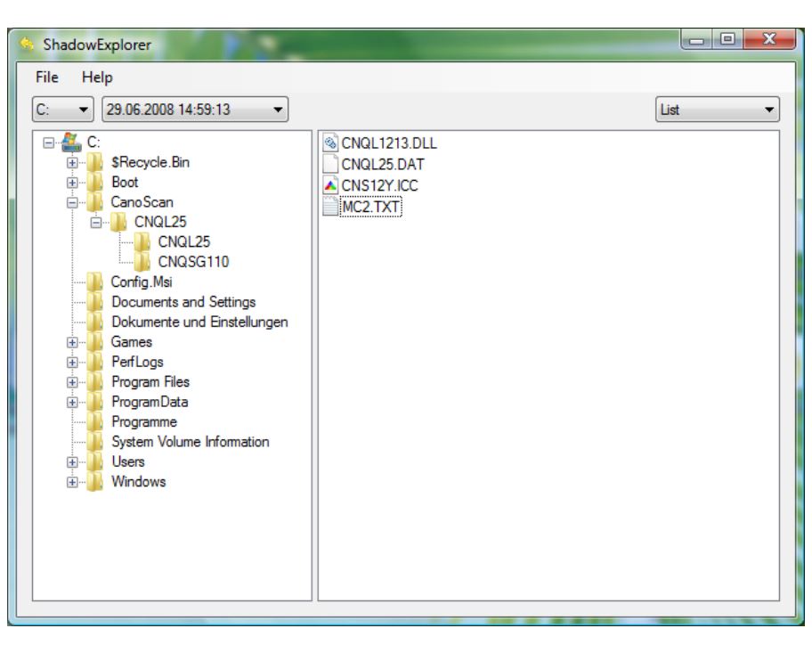Expand the Boot folder node
This screenshot has width=812, height=661.
(x=72, y=183)
